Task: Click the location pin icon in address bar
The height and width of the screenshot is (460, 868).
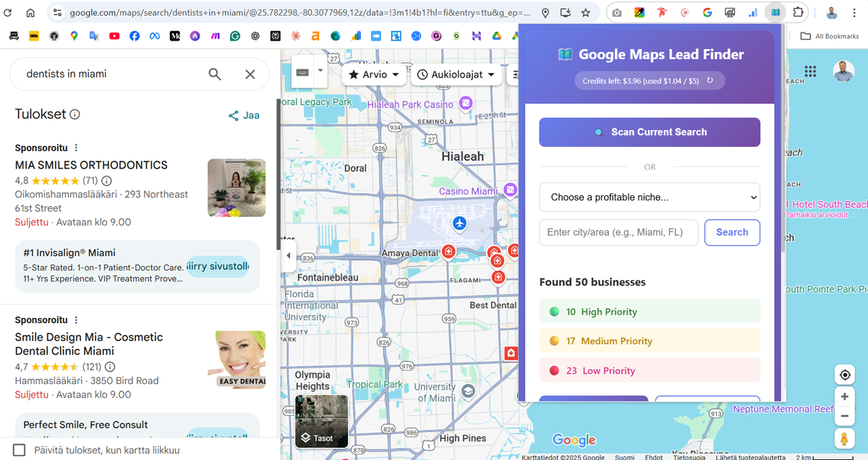Action: (545, 12)
